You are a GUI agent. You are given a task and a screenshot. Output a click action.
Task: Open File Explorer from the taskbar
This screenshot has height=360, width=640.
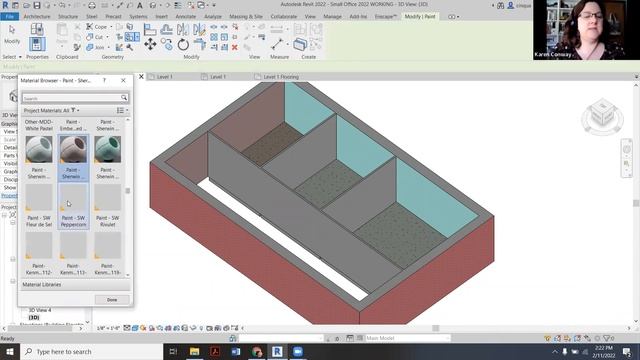click(194, 351)
